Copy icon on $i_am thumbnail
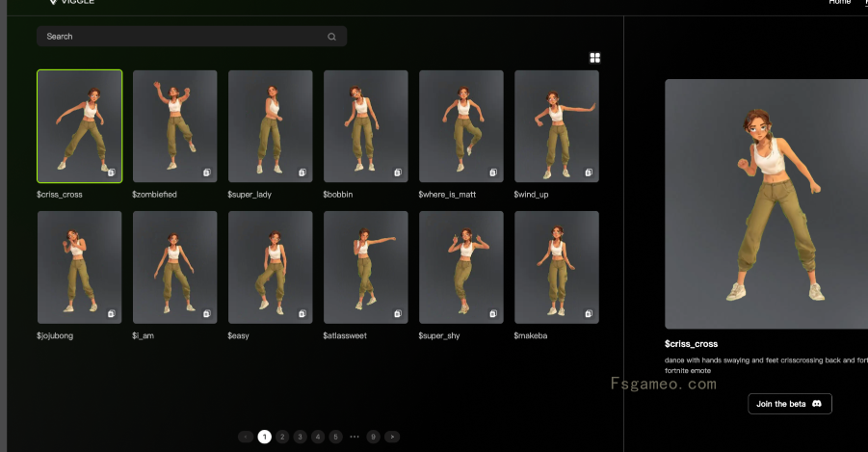Viewport: 868px width, 452px height. tap(206, 313)
